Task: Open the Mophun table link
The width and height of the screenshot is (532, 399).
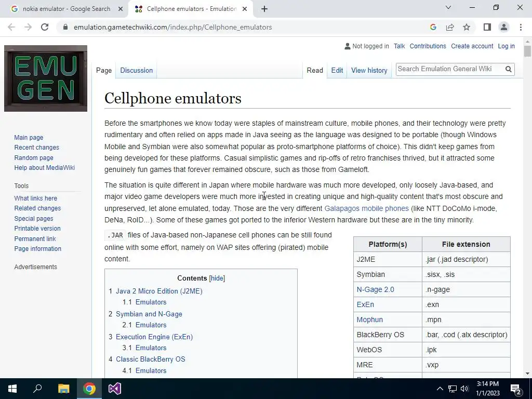Action: pos(369,320)
